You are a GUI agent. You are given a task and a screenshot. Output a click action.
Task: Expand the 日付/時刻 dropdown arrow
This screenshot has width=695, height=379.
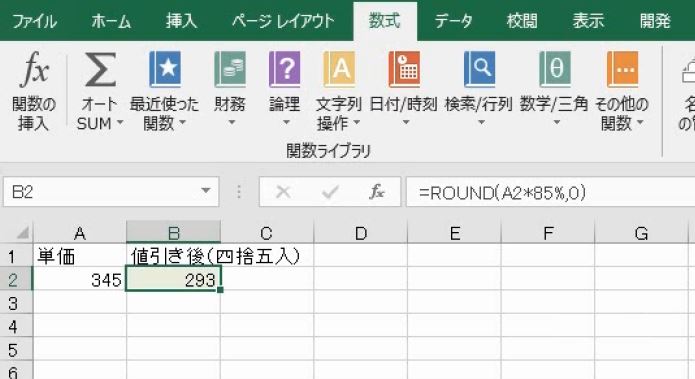(x=406, y=123)
